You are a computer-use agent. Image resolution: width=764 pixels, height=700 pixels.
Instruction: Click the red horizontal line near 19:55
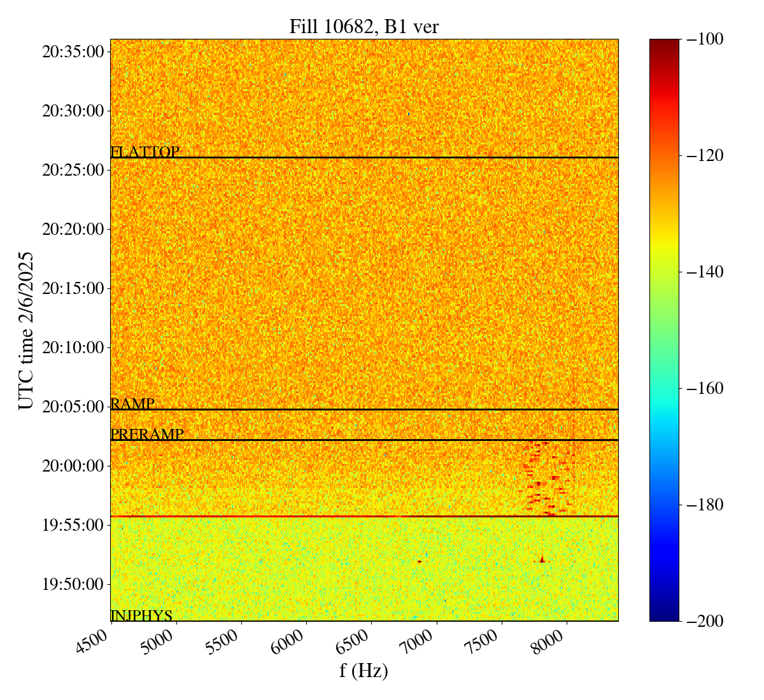tap(364, 516)
